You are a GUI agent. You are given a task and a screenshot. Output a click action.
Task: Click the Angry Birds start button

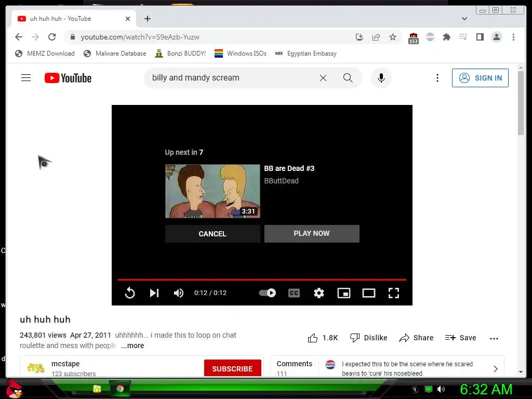pyautogui.click(x=14, y=389)
